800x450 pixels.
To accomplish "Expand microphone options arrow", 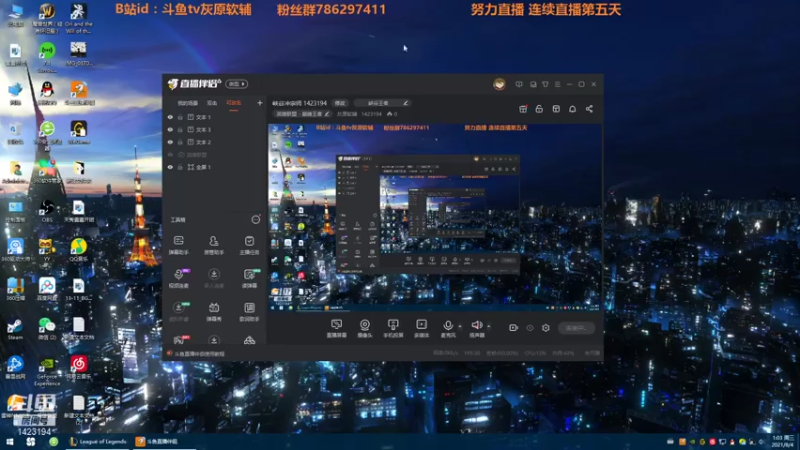I will click(460, 326).
